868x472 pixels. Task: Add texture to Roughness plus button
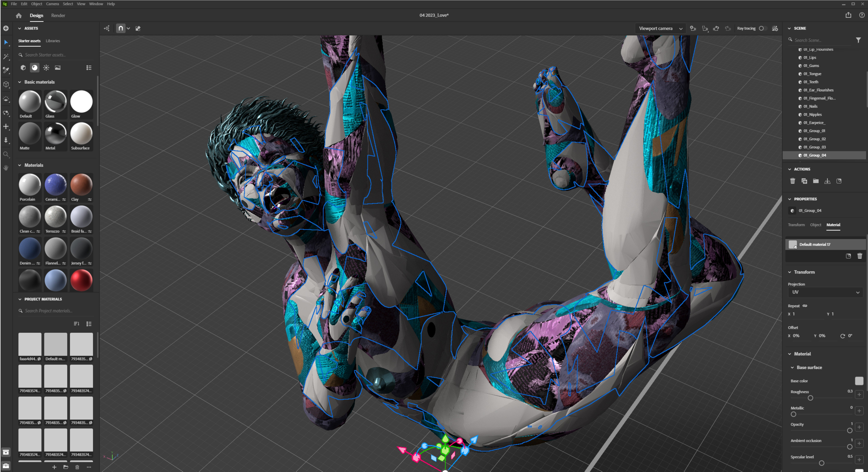(859, 394)
